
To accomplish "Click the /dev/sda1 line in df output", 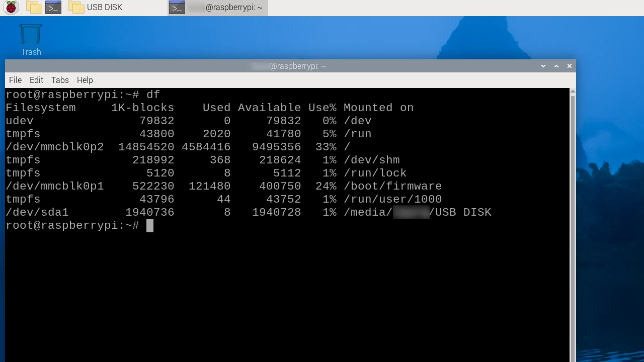I will click(37, 212).
